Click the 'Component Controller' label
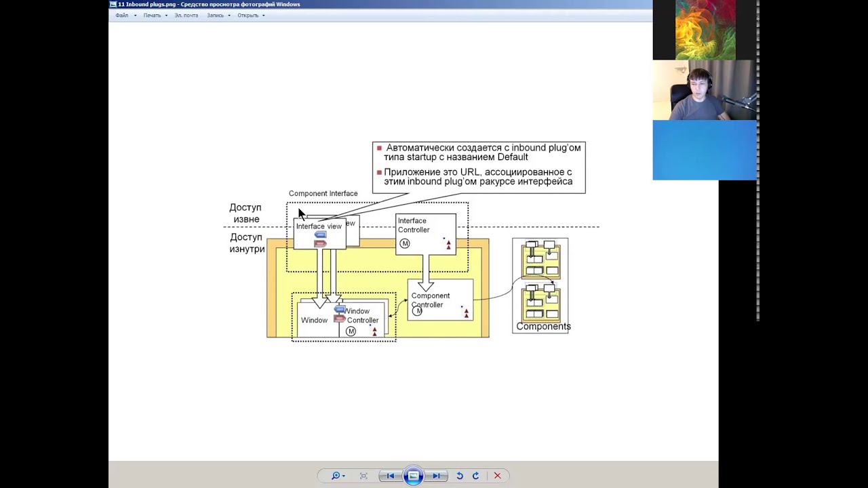Viewport: 868px width, 488px height. [x=430, y=300]
